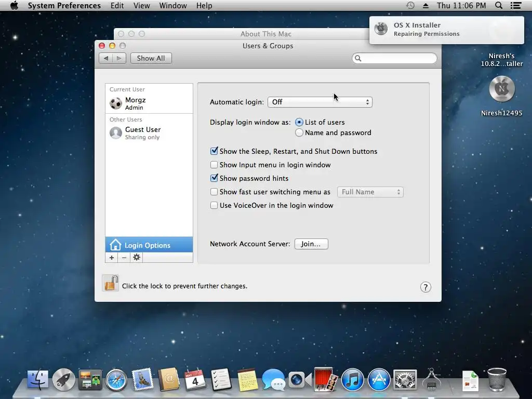Viewport: 532px width, 399px height.
Task: Select Login Options in the sidebar
Action: 149,245
